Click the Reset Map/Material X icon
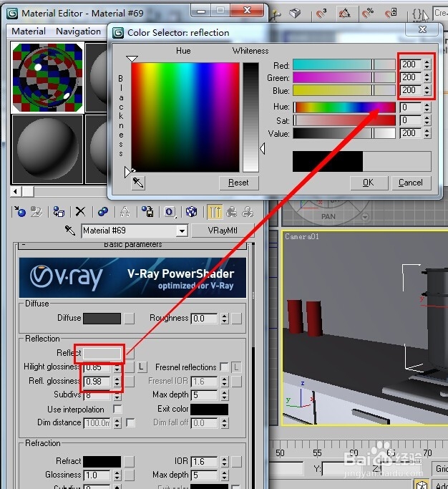Viewport: 448px width, 489px height. (x=80, y=211)
